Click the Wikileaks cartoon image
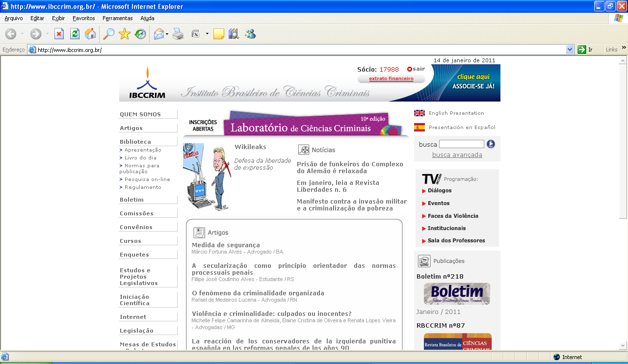Image resolution: width=628 pixels, height=364 pixels. pyautogui.click(x=206, y=177)
